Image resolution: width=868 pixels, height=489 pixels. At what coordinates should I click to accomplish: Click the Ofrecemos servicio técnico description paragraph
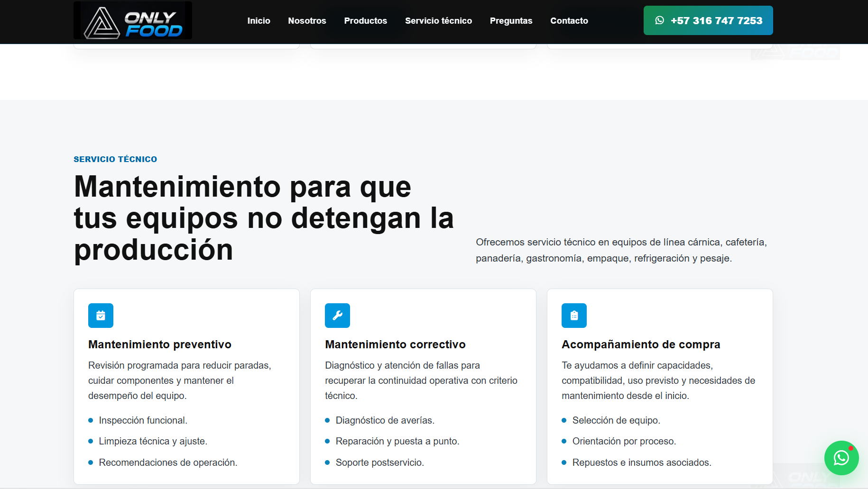[x=621, y=250]
